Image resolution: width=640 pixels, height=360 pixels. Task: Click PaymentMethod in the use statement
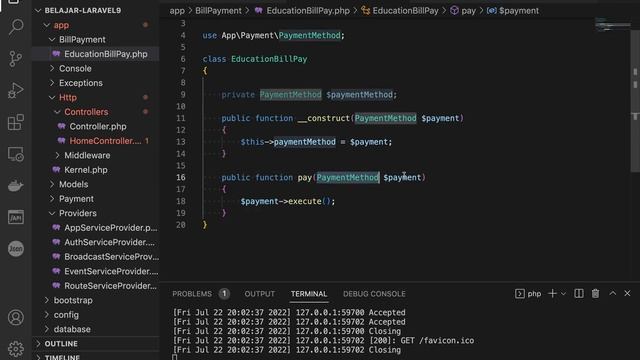point(309,36)
